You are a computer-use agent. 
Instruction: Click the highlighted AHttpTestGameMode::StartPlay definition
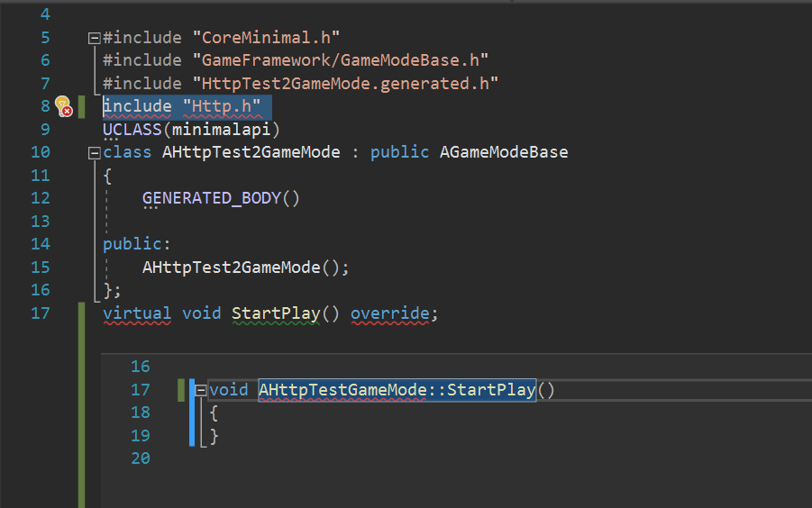coord(397,390)
